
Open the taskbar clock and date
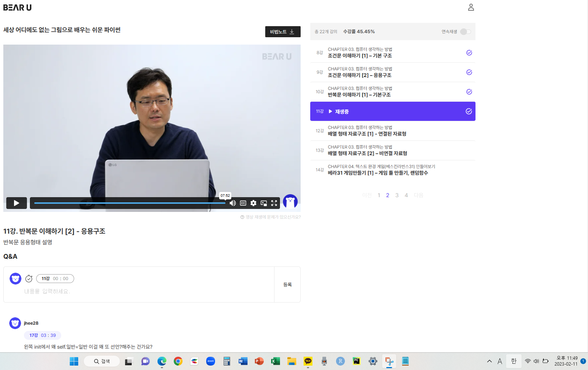tap(567, 361)
